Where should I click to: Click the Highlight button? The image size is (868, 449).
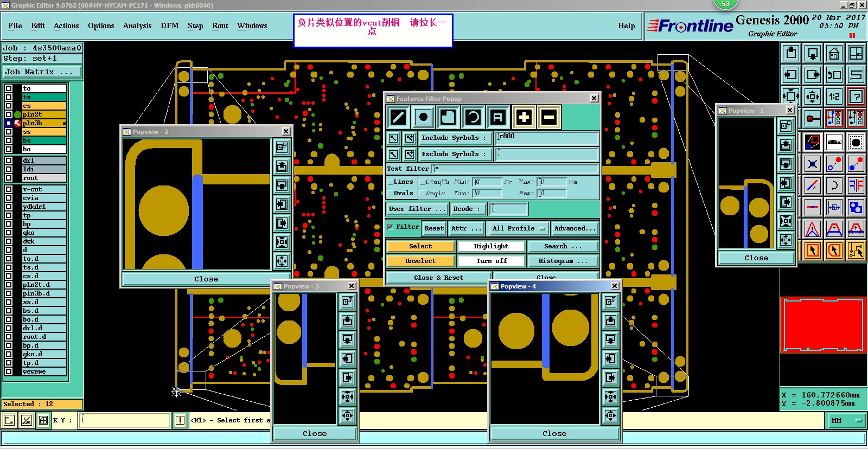(492, 246)
